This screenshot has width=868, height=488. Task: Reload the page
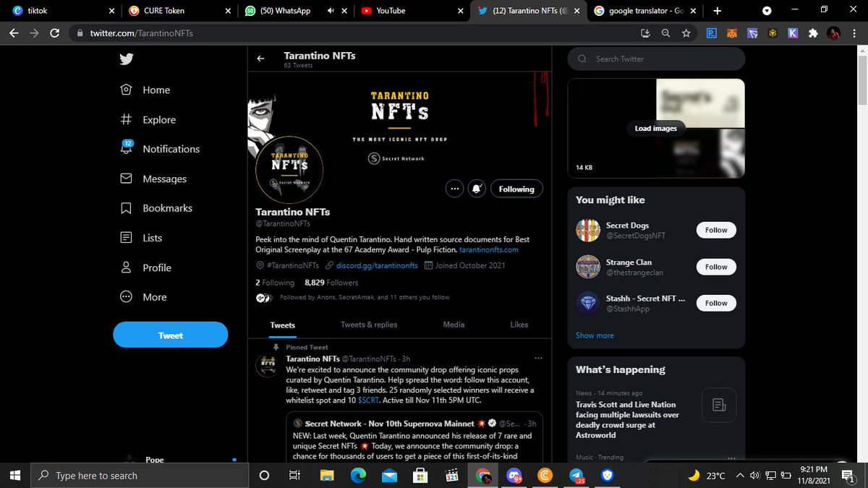pyautogui.click(x=55, y=33)
